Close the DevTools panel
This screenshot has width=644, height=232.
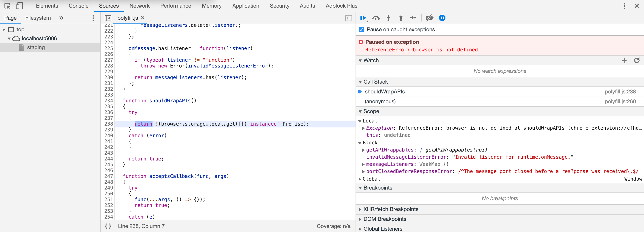[x=637, y=6]
